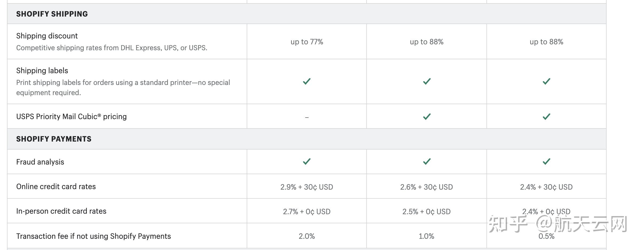Viewport: 644px width, 250px height.
Task: Select the 2.0% transaction fee value
Action: 307,236
